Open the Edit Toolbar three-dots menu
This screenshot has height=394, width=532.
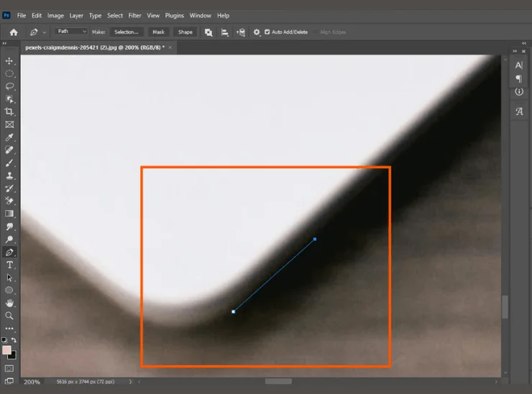click(9, 328)
